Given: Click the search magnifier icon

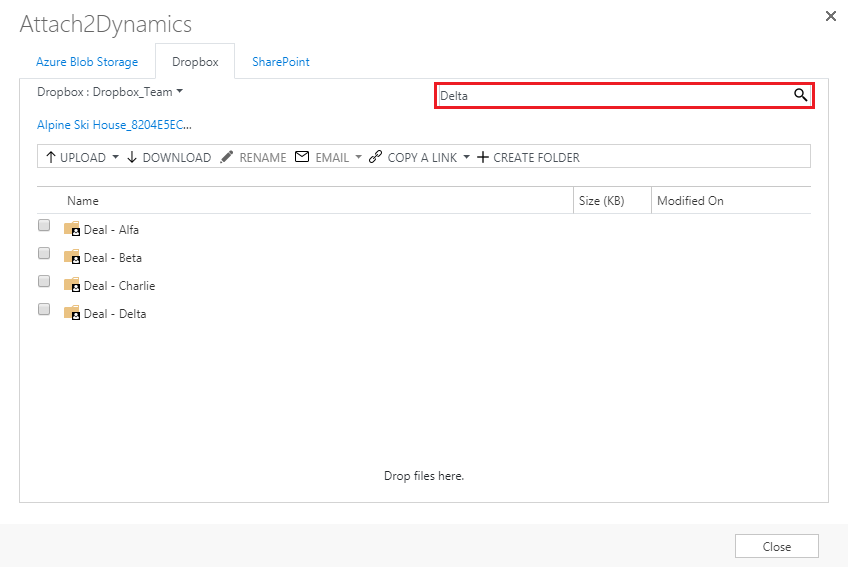Looking at the screenshot, I should 800,95.
